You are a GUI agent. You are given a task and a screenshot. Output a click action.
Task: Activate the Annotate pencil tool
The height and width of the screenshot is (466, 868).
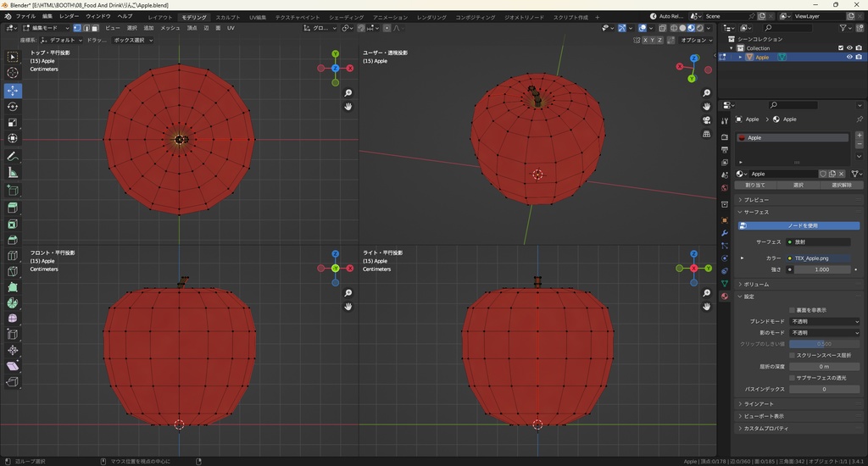[13, 157]
